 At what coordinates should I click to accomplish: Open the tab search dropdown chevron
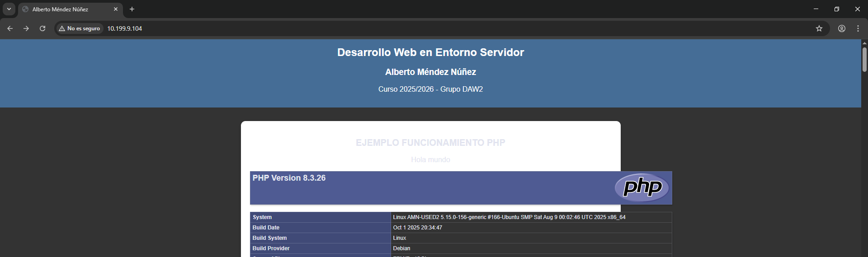(x=9, y=9)
